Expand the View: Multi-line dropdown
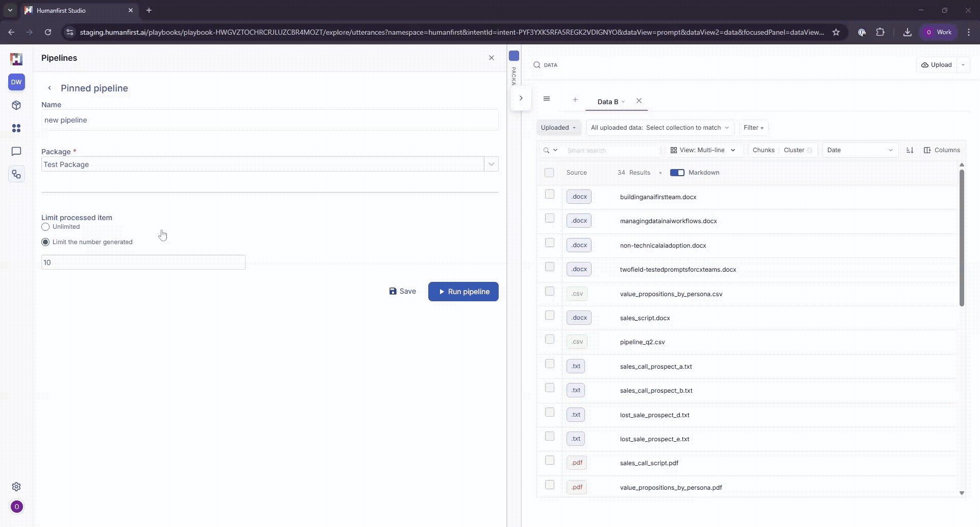 click(703, 150)
